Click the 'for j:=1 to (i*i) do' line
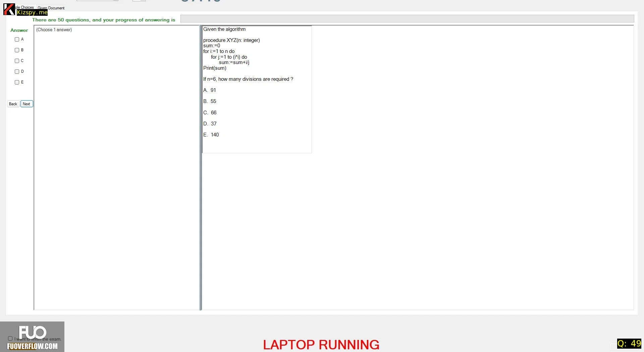This screenshot has height=352, width=644. (x=229, y=57)
